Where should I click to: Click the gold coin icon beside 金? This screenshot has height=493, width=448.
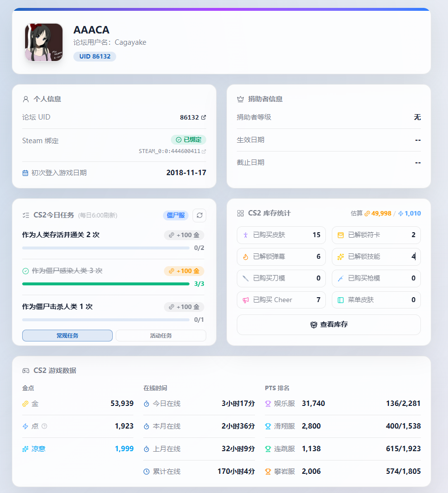tap(25, 404)
